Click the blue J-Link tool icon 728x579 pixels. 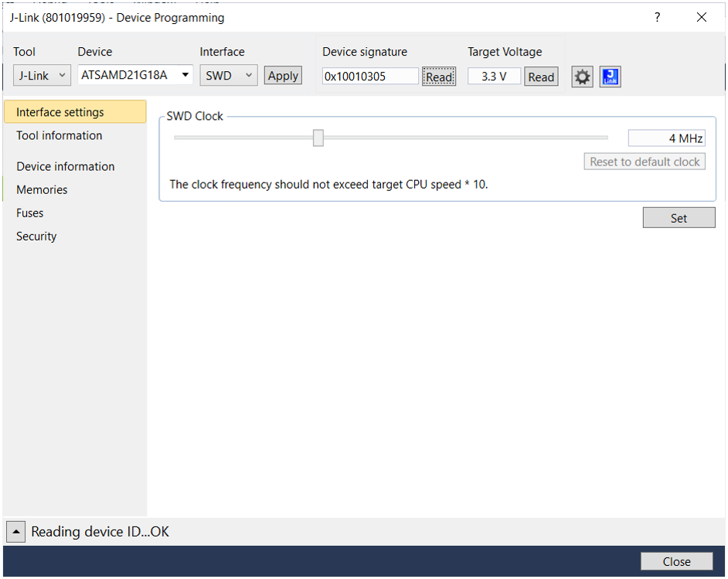pyautogui.click(x=610, y=77)
